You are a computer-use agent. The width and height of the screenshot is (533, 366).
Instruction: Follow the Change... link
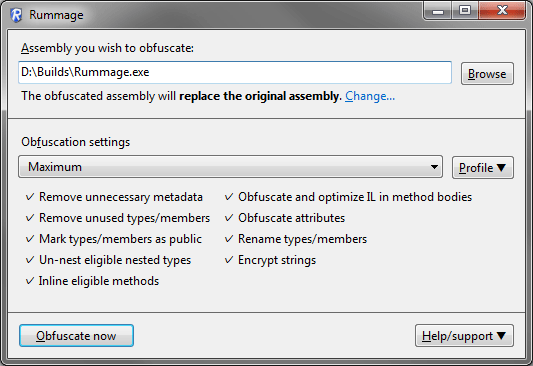(x=370, y=96)
